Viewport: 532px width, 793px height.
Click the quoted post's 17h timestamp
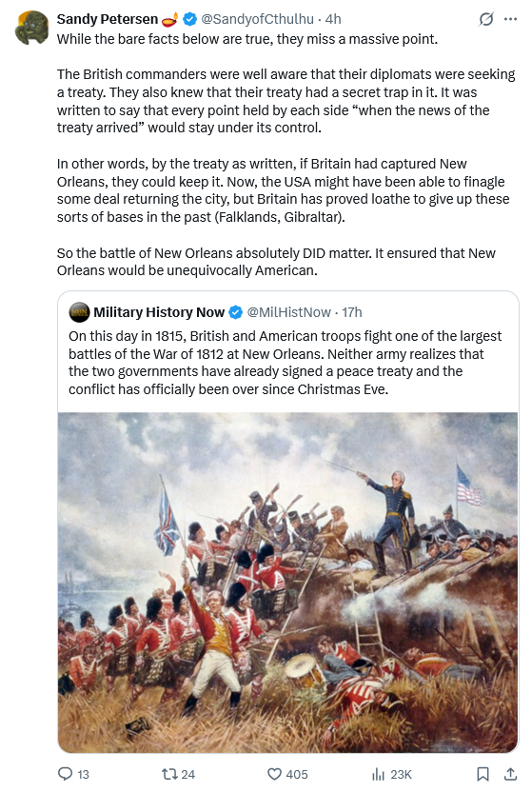tap(352, 312)
